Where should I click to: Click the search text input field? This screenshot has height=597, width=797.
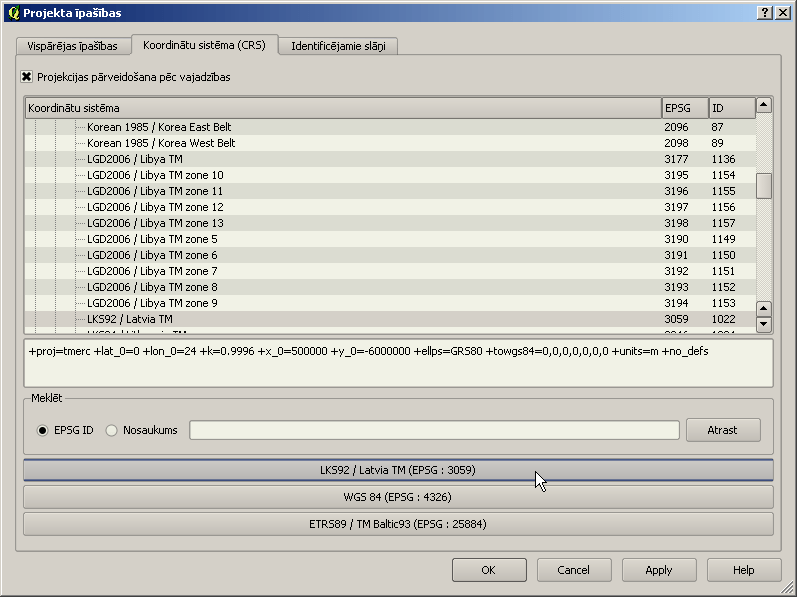tap(434, 430)
